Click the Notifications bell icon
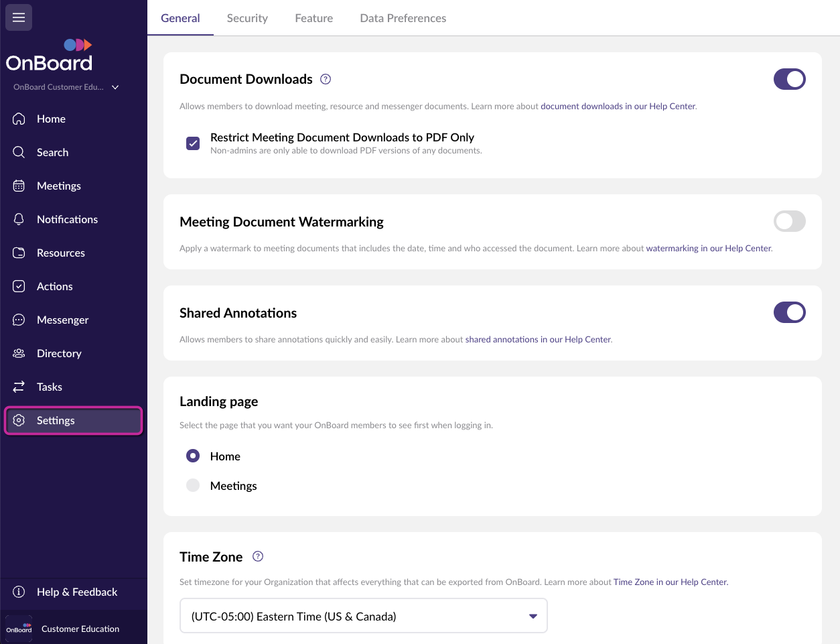This screenshot has height=644, width=840. click(19, 219)
